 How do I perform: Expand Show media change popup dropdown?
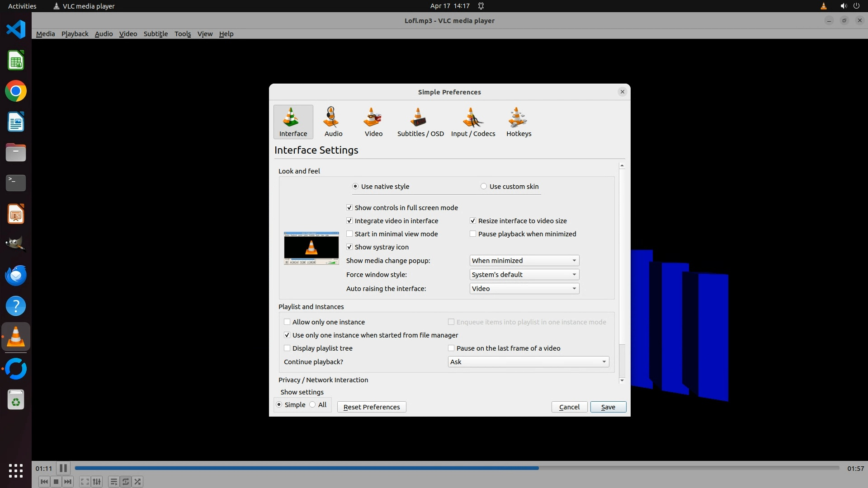524,261
